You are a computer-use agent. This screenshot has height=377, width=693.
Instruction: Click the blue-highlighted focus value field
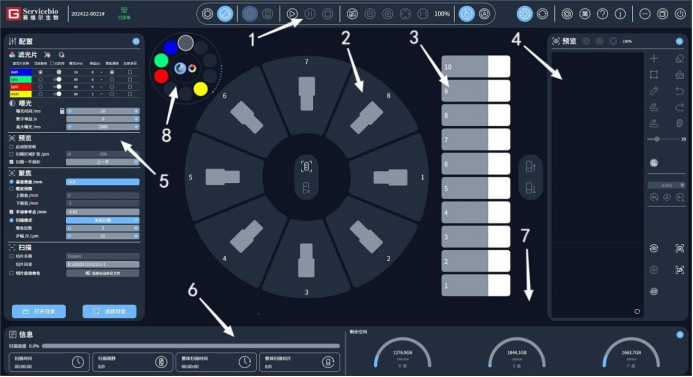click(x=103, y=182)
